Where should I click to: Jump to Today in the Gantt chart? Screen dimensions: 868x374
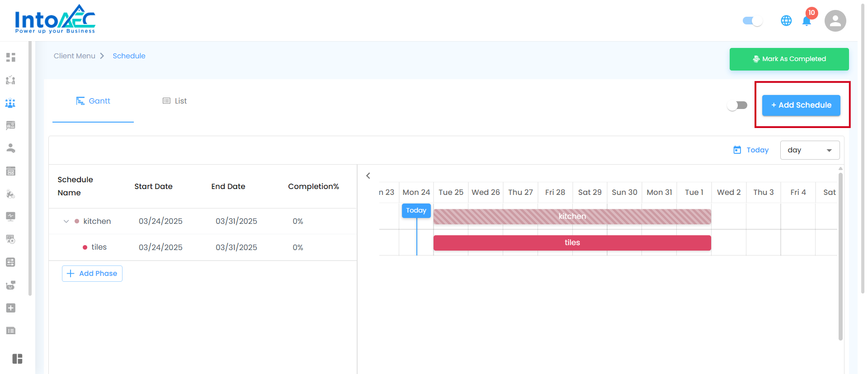point(751,150)
